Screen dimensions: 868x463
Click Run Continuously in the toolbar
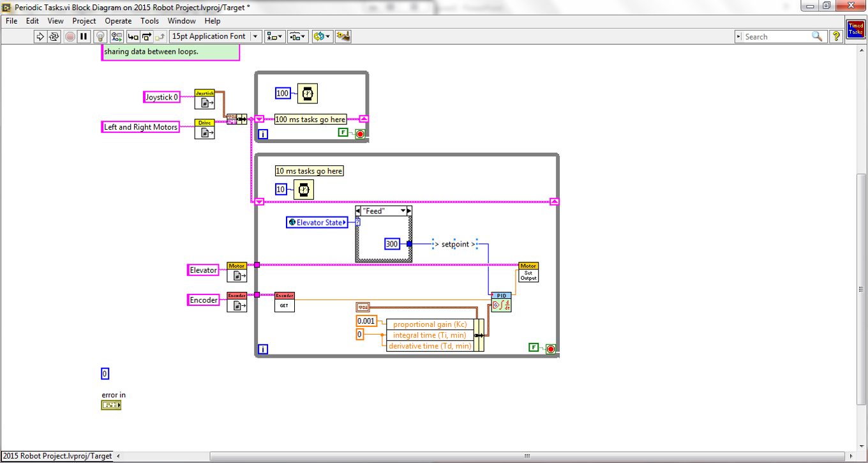tap(54, 37)
